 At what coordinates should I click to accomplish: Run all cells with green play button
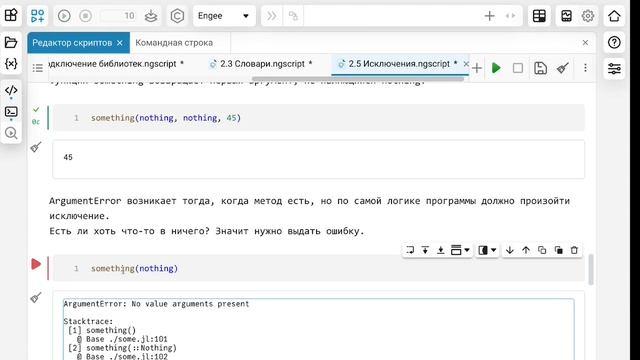point(496,68)
